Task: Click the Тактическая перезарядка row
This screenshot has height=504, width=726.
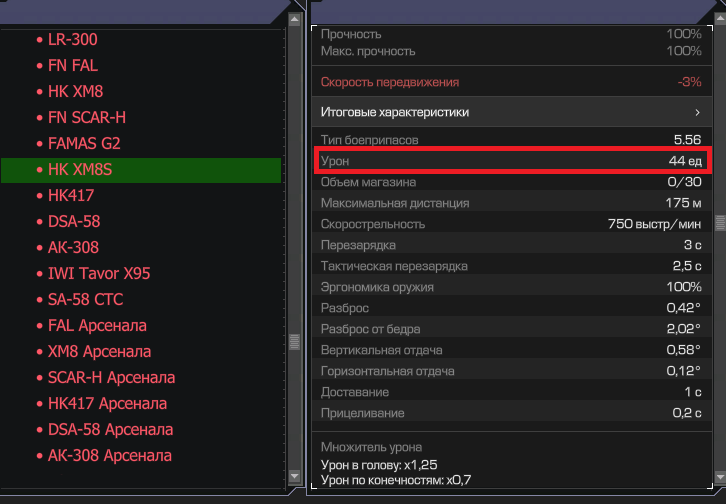Action: click(512, 266)
